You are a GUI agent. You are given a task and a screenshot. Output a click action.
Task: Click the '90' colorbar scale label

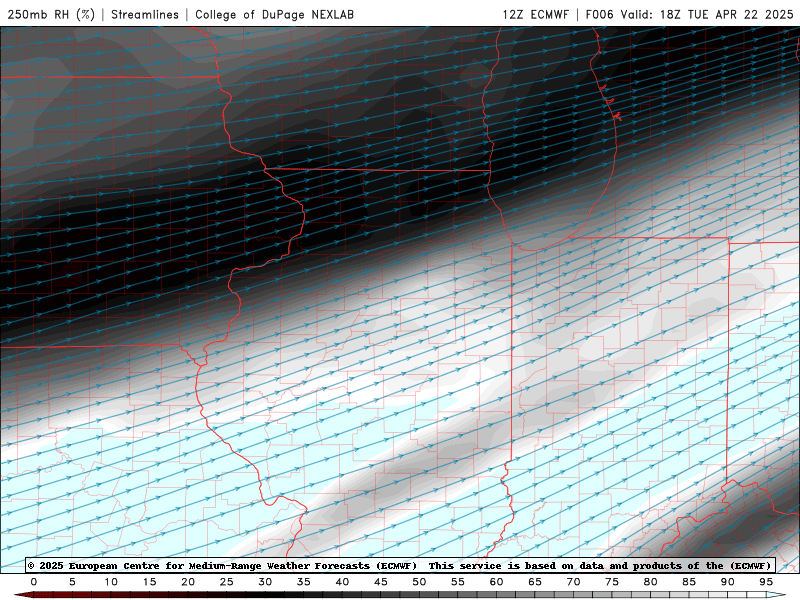click(728, 582)
